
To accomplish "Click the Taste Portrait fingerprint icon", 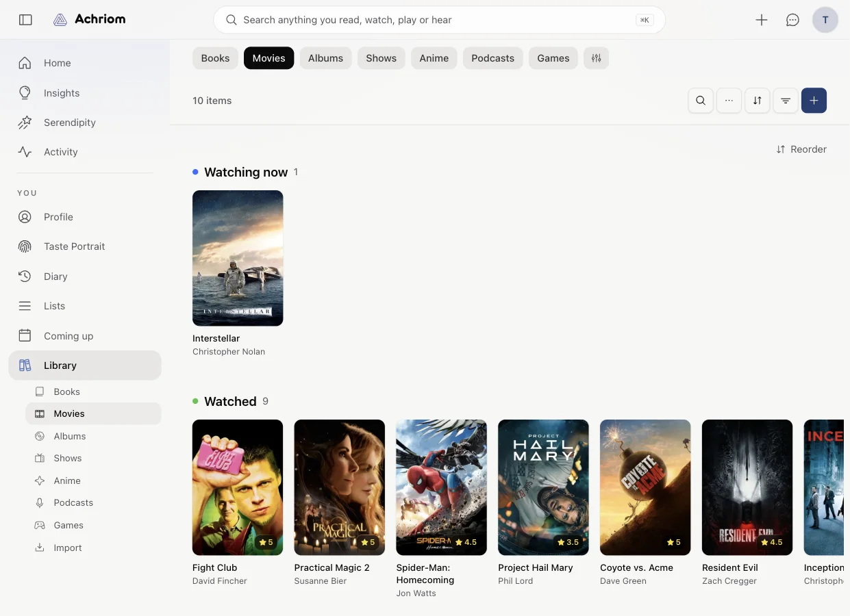I will tap(25, 246).
